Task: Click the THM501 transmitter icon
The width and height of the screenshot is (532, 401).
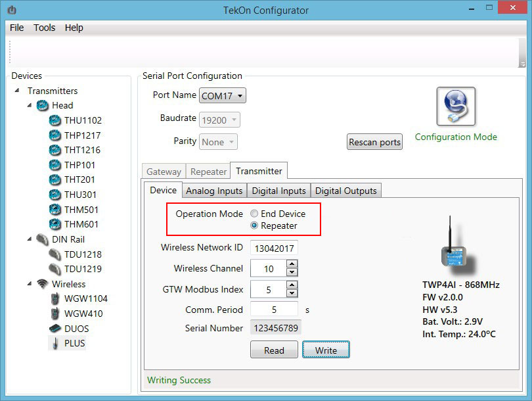Action: point(55,210)
